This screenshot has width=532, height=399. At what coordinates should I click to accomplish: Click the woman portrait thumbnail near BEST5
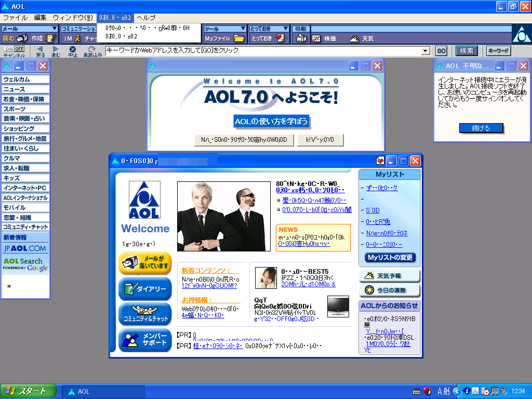pyautogui.click(x=265, y=278)
